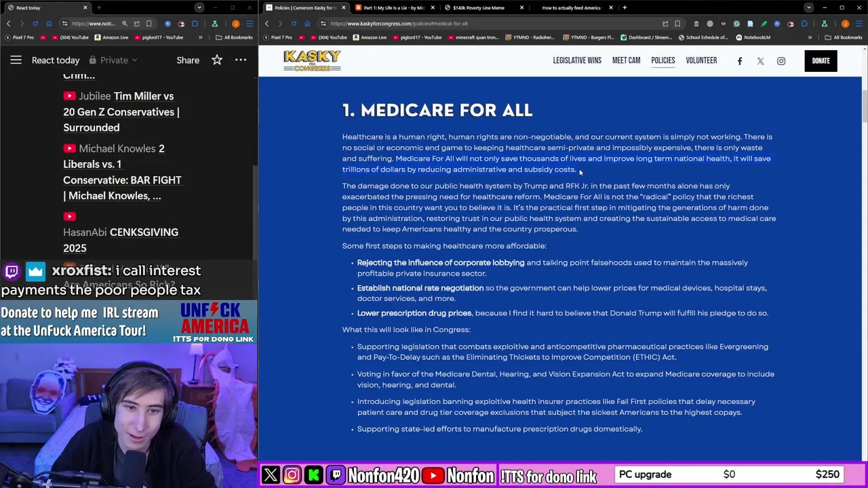Open School Schedule bookmark
Image resolution: width=868 pixels, height=488 pixels.
[x=704, y=37]
